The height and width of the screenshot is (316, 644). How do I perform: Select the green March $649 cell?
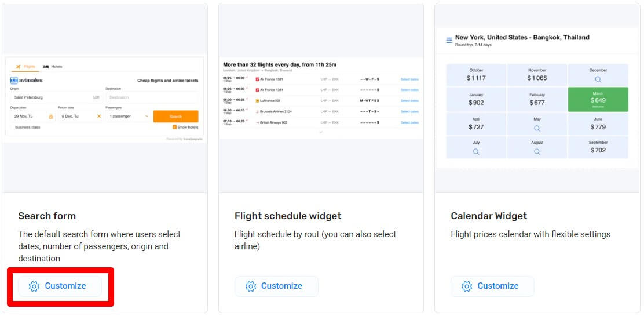[598, 99]
